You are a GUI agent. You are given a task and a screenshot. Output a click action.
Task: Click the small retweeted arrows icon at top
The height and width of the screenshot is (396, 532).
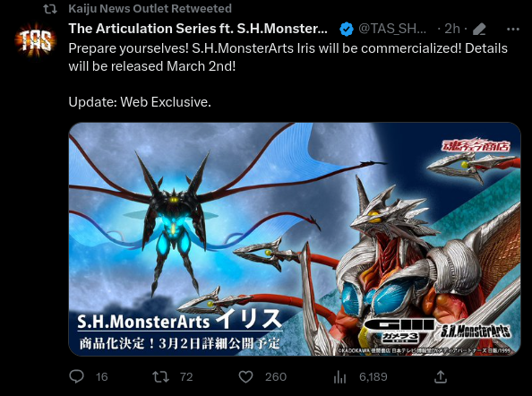(50, 9)
